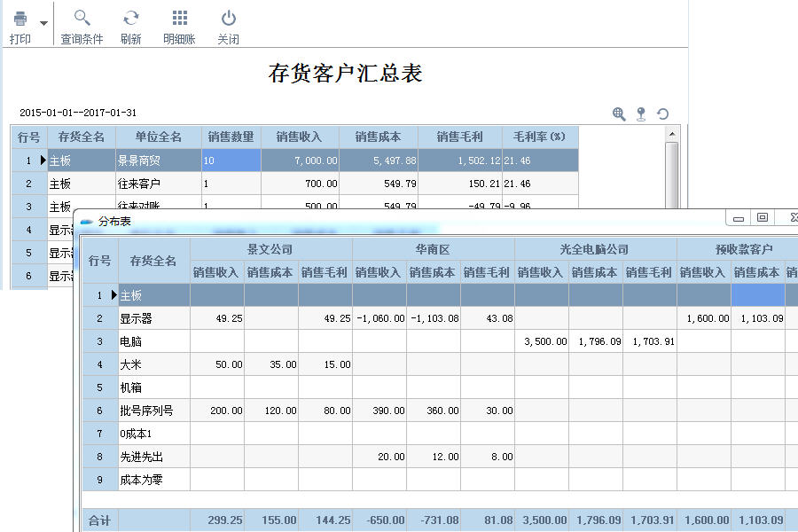798x532 pixels.
Task: Select the 景景商贸 cell in row 1
Action: (x=159, y=160)
